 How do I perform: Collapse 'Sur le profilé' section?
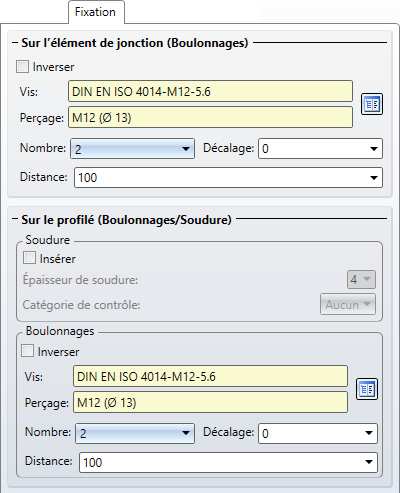click(15, 219)
